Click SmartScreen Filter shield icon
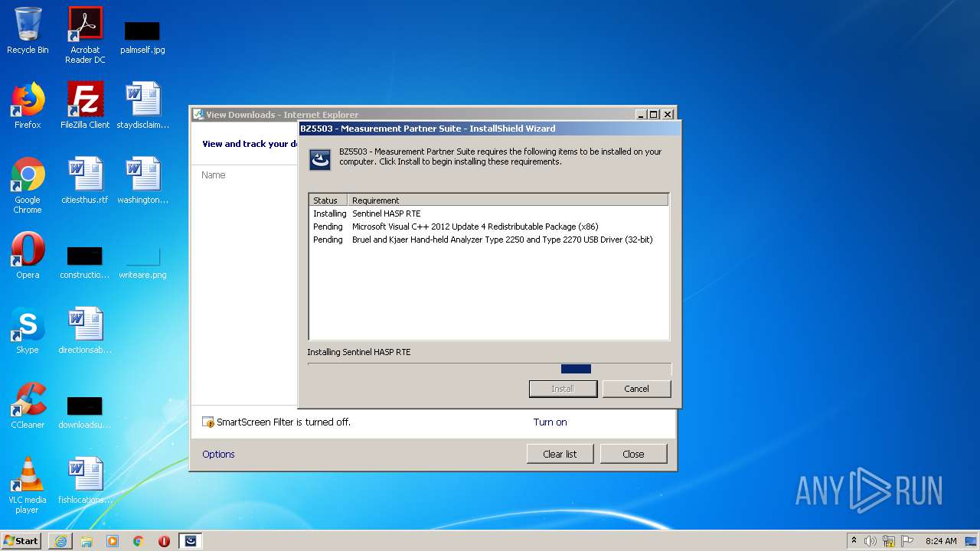 coord(207,422)
